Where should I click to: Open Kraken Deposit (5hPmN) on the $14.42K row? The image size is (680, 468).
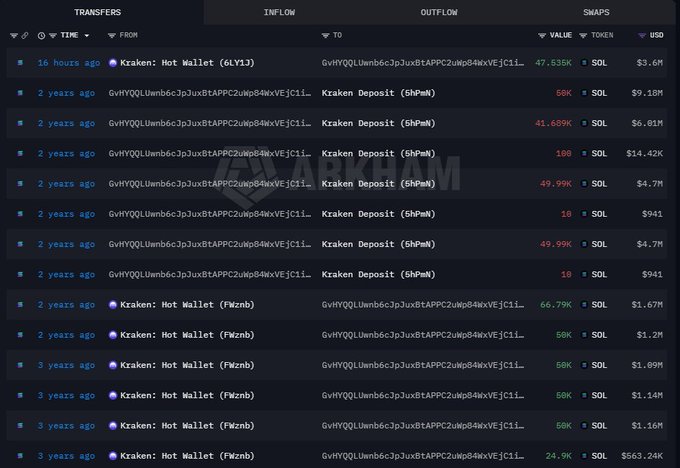point(378,154)
